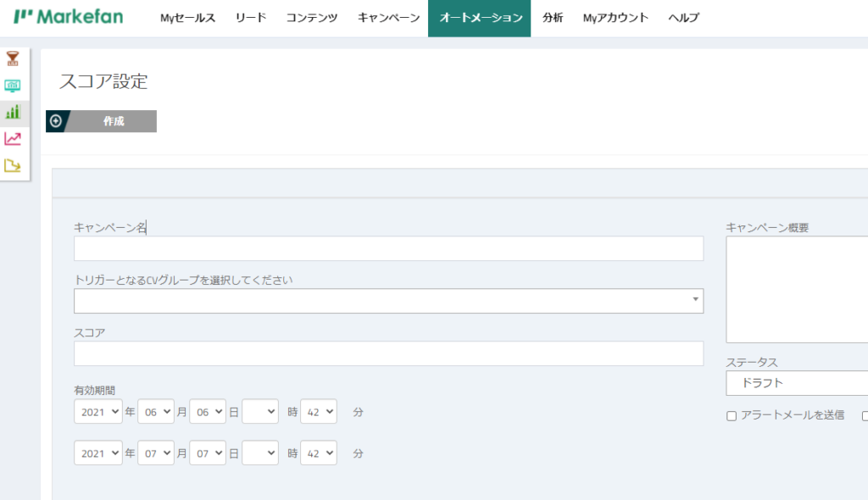This screenshot has height=500, width=868.
Task: Open the pink line graph sidebar icon
Action: (x=13, y=138)
